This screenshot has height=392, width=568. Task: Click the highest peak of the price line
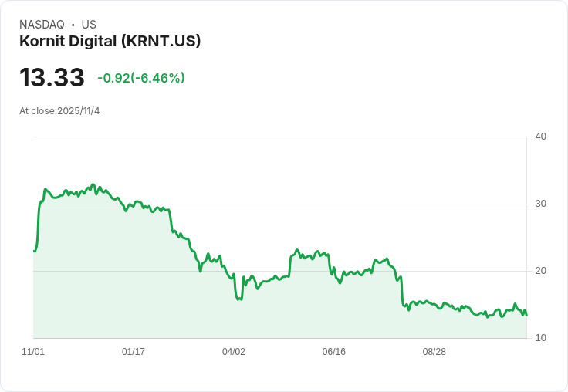point(93,184)
